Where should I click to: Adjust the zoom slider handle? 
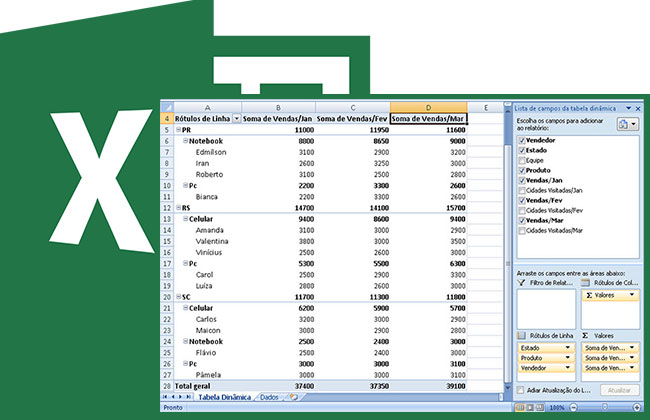pyautogui.click(x=605, y=408)
